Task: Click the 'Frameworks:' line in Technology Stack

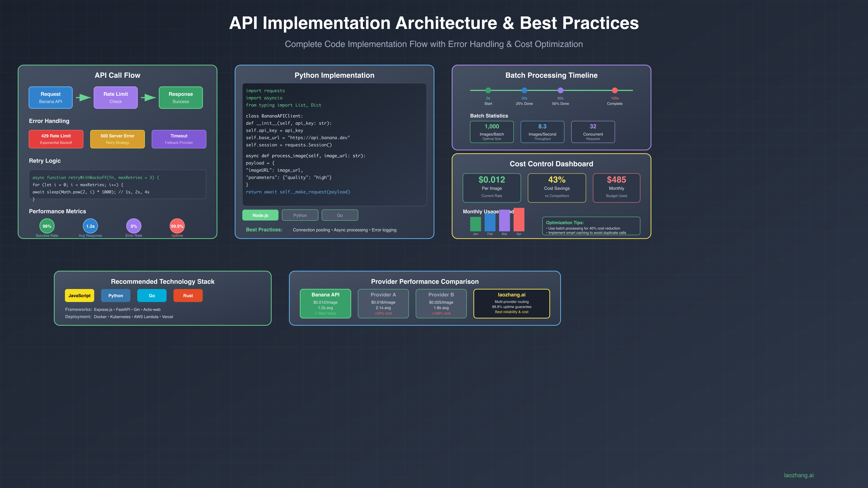Action: click(x=112, y=309)
